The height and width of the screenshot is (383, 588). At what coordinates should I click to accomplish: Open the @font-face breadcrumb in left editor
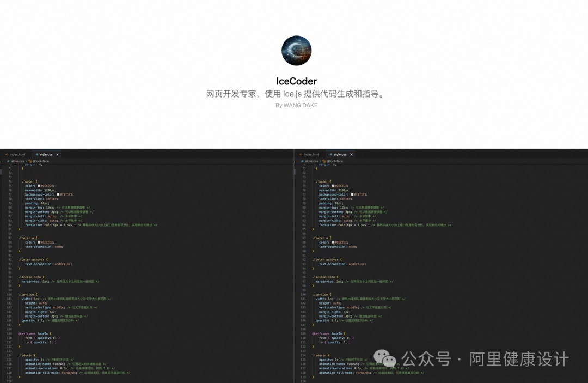[41, 161]
